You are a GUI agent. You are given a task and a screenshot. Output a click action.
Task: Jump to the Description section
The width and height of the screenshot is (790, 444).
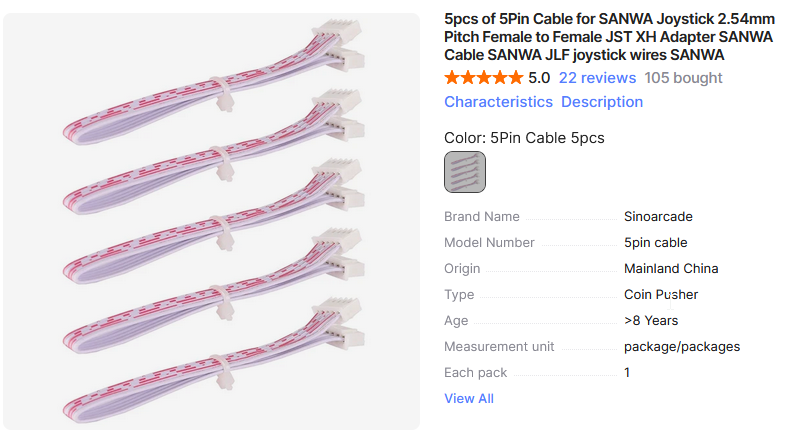pos(601,102)
